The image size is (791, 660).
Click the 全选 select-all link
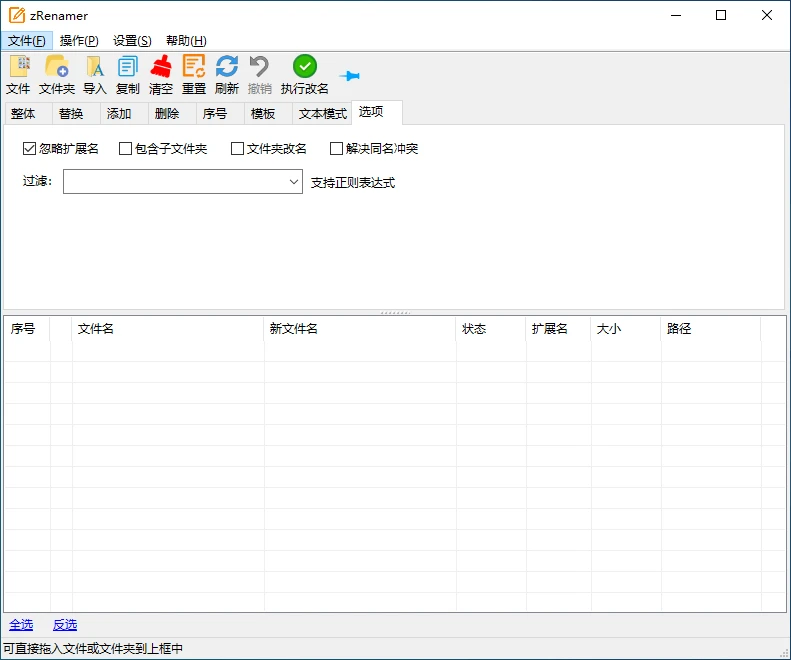21,625
